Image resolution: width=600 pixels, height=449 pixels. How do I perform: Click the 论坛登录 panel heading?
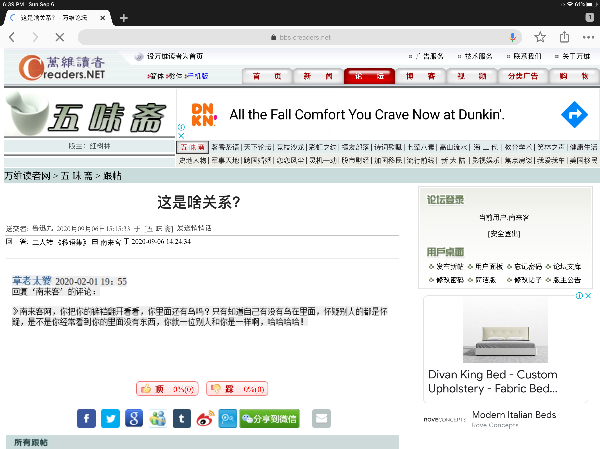pos(445,199)
